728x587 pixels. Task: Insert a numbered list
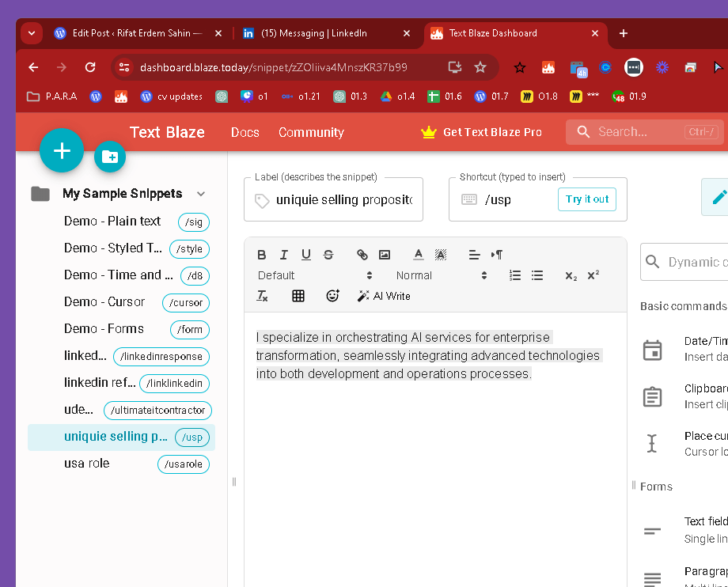click(x=515, y=275)
